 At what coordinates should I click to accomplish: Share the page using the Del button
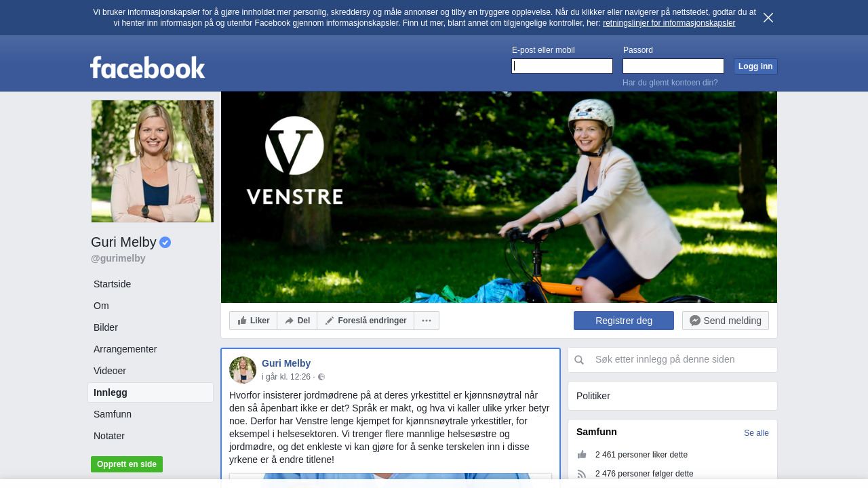pos(297,321)
